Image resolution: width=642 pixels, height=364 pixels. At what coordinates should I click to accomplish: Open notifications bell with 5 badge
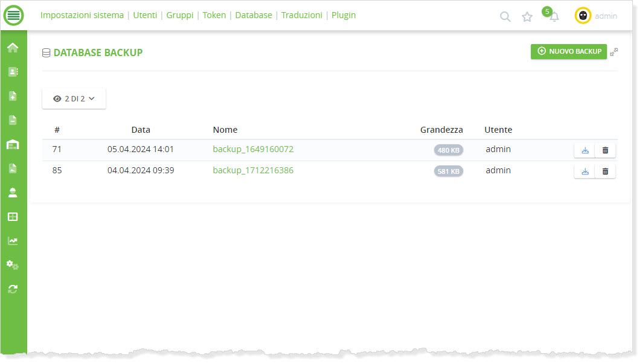(x=553, y=17)
